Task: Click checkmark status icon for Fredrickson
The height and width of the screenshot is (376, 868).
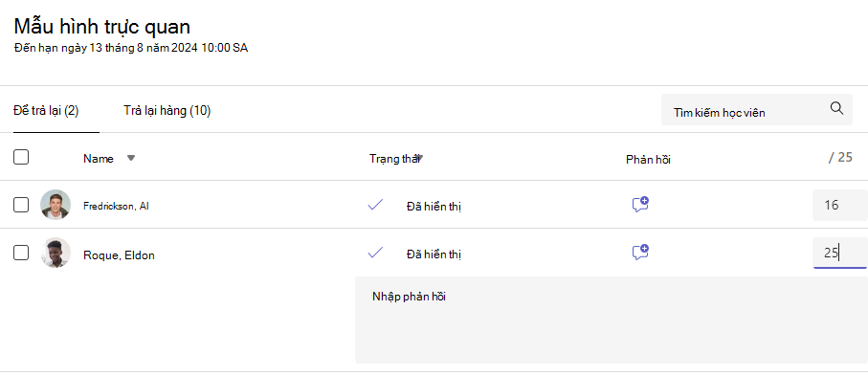Action: coord(375,205)
